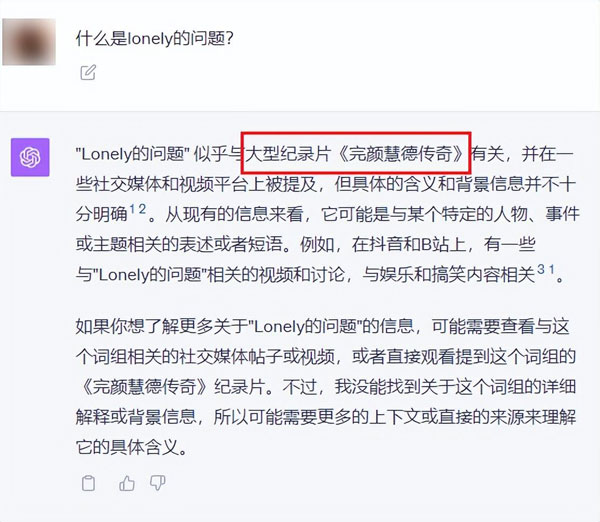
Task: Click the purple ChatGPT logo avatar
Action: click(x=30, y=157)
